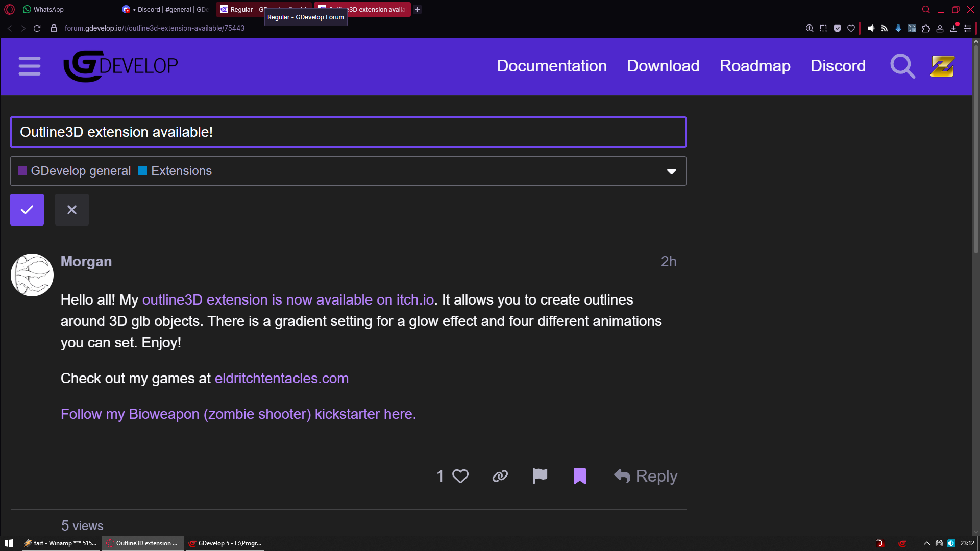Open the Documentation menu item
The height and width of the screenshot is (551, 980).
click(x=551, y=66)
